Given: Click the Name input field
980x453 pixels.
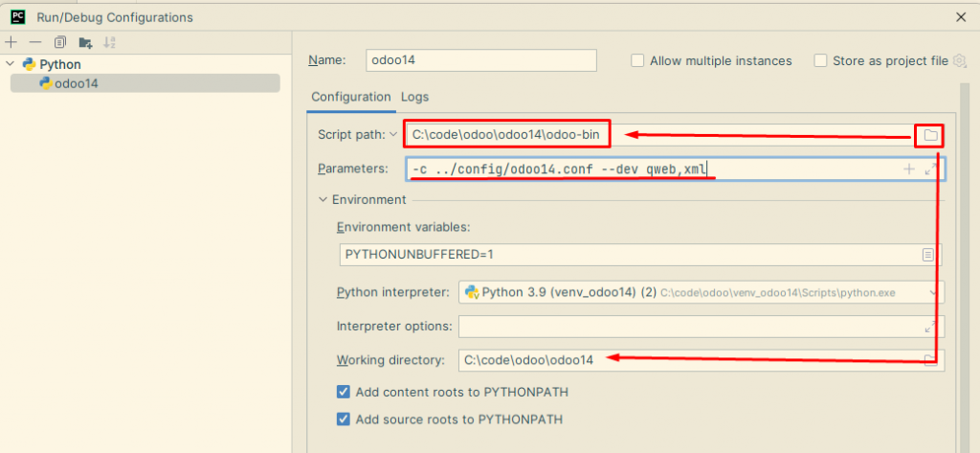Looking at the screenshot, I should [x=481, y=60].
